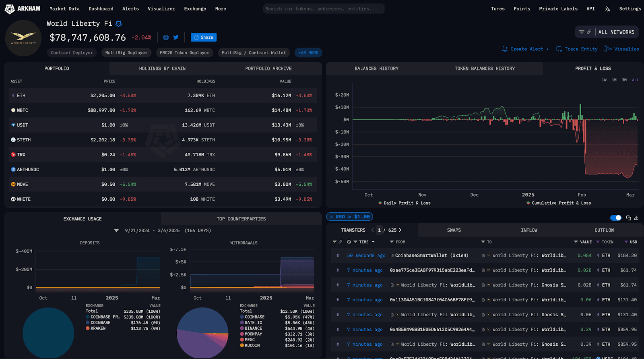Open the language translation icon in header
The width and height of the screenshot is (644, 359).
tap(607, 9)
